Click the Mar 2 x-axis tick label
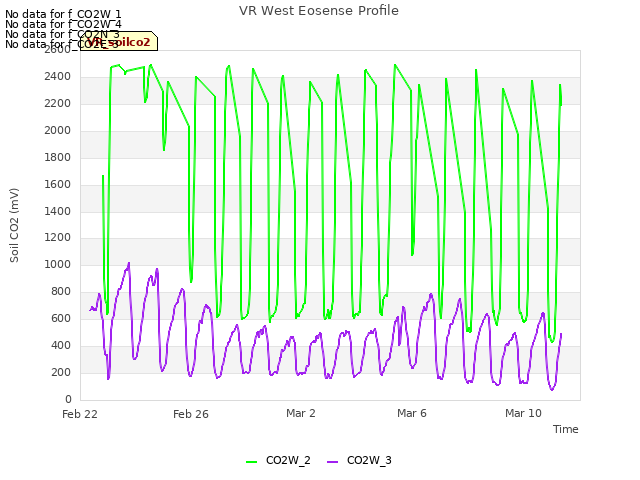640x480 pixels. [x=301, y=413]
